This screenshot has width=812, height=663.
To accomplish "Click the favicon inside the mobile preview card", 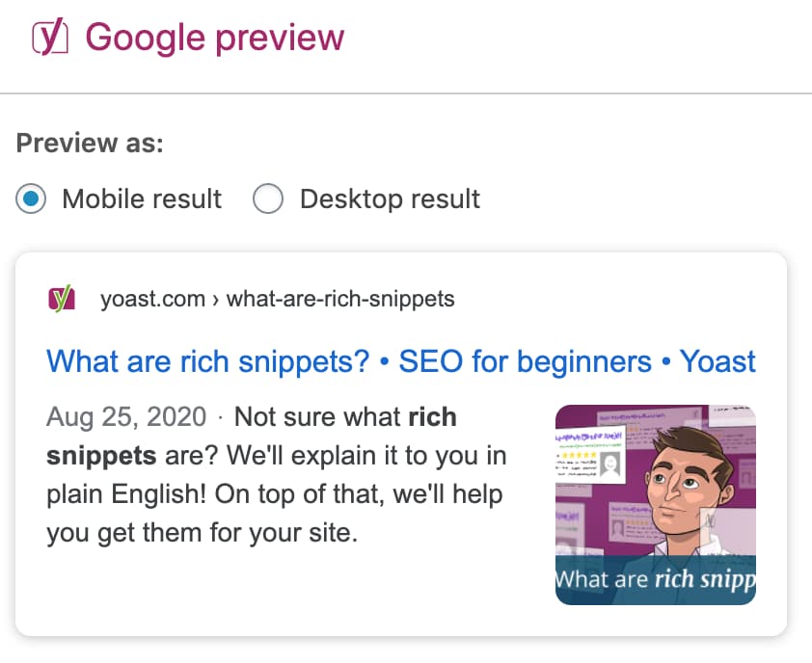I will (64, 299).
